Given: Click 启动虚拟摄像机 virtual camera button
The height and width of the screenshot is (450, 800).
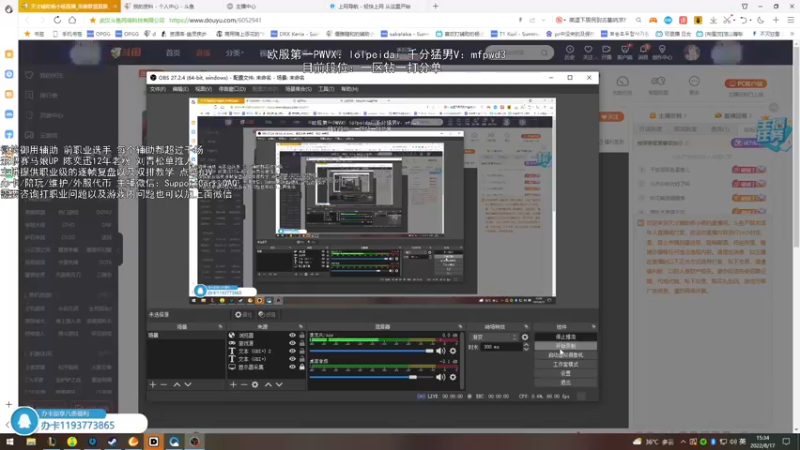Looking at the screenshot, I should pos(565,355).
